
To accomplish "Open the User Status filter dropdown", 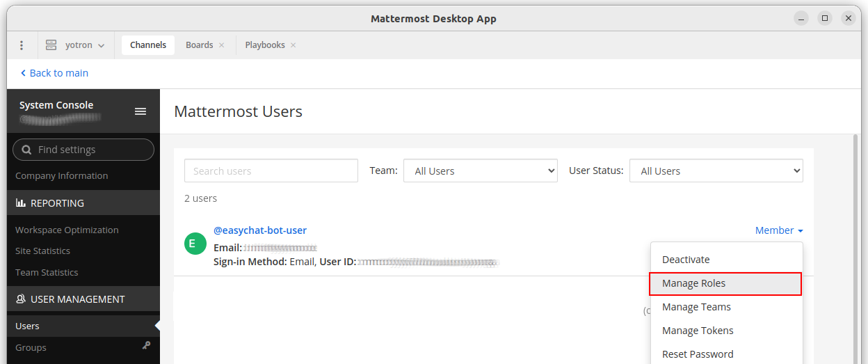I will (x=716, y=171).
